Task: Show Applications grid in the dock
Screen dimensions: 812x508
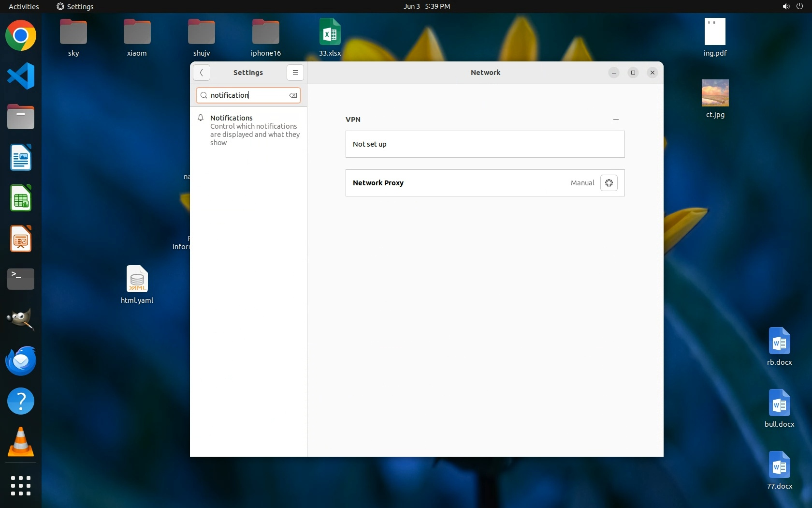Action: [21, 485]
